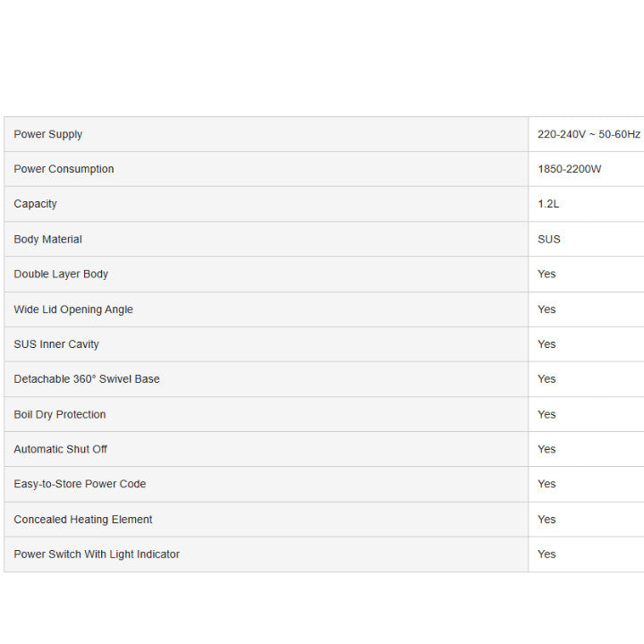Click the Automatic Shut Off label
The width and height of the screenshot is (644, 644).
coord(61,449)
